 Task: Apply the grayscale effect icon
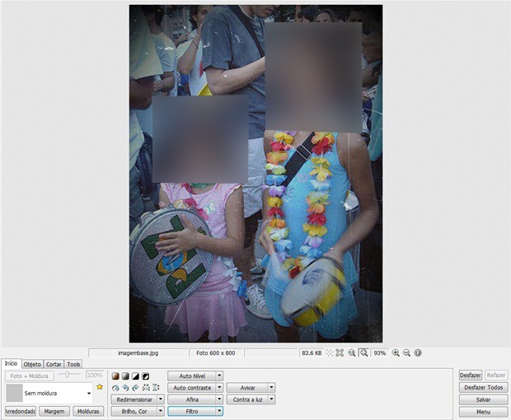coord(125,376)
